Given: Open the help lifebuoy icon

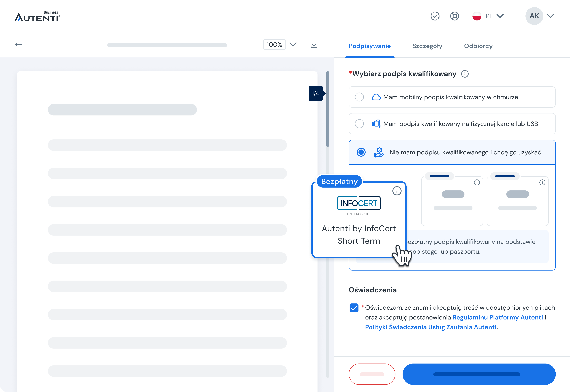Looking at the screenshot, I should tap(455, 16).
